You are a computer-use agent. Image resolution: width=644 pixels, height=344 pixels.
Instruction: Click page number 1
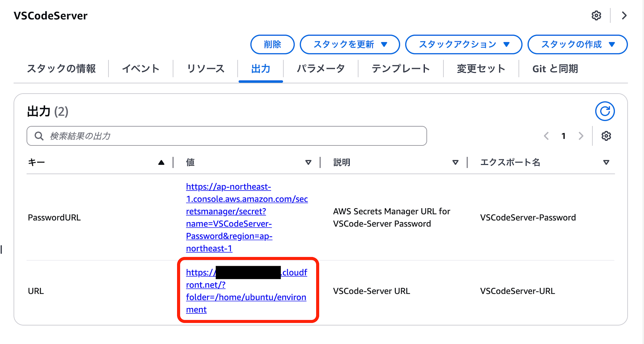[563, 136]
